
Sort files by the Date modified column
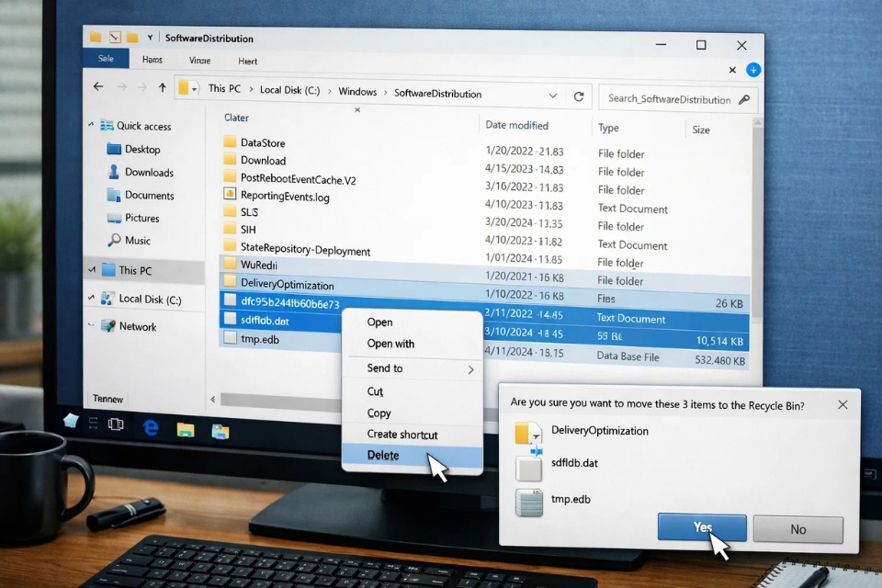coord(516,126)
